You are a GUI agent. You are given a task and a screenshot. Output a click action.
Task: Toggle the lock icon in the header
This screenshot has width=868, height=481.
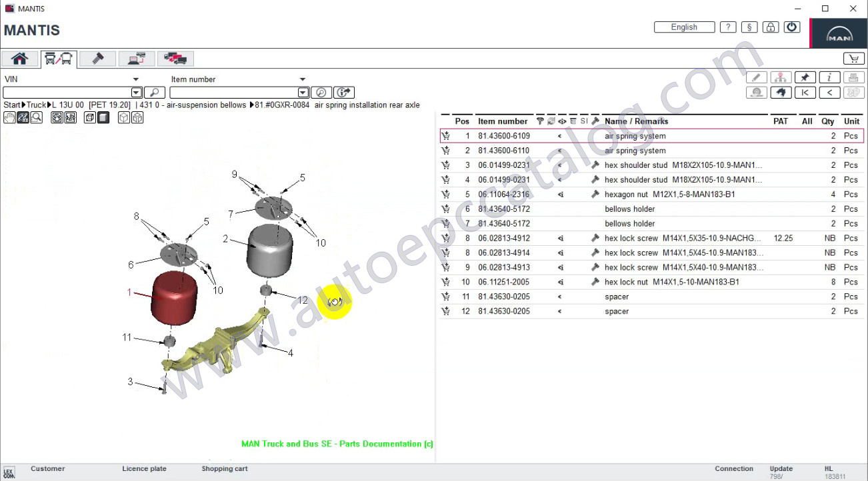[x=770, y=27]
